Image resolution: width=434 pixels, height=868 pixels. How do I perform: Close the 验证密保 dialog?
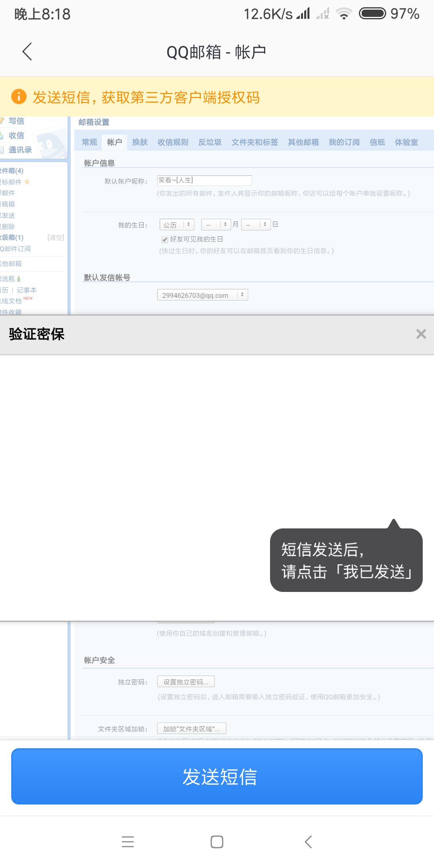coord(421,334)
